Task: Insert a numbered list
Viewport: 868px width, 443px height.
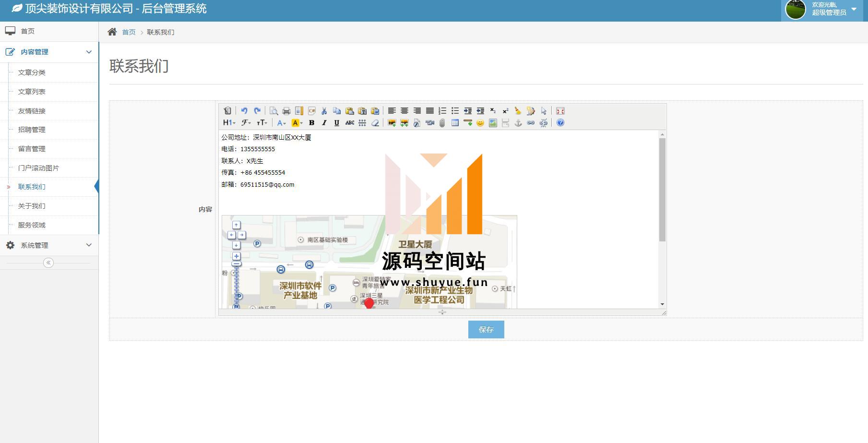Action: click(442, 111)
